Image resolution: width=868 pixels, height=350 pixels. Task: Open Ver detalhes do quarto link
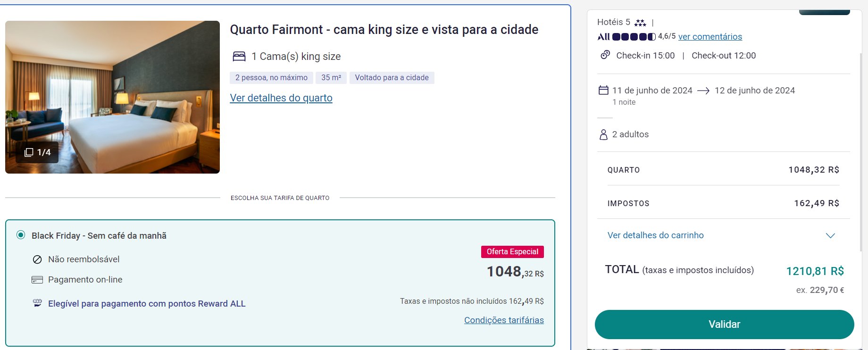click(x=281, y=98)
